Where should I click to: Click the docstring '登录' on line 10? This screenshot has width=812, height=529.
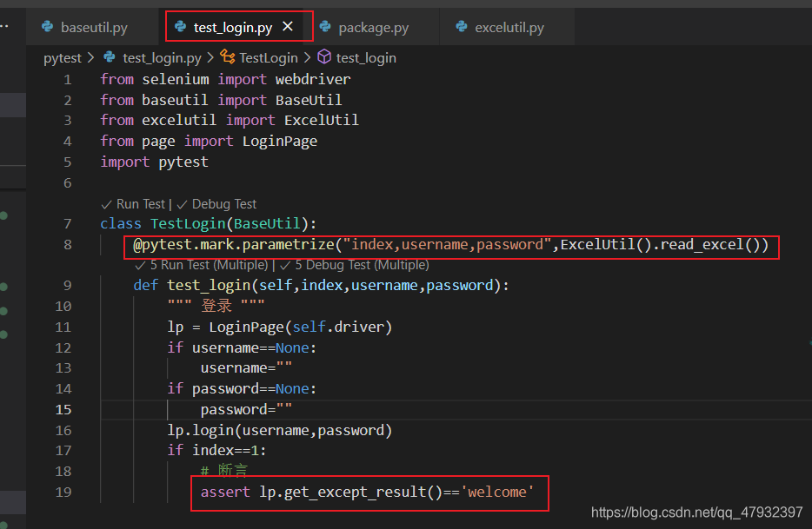pyautogui.click(x=216, y=306)
